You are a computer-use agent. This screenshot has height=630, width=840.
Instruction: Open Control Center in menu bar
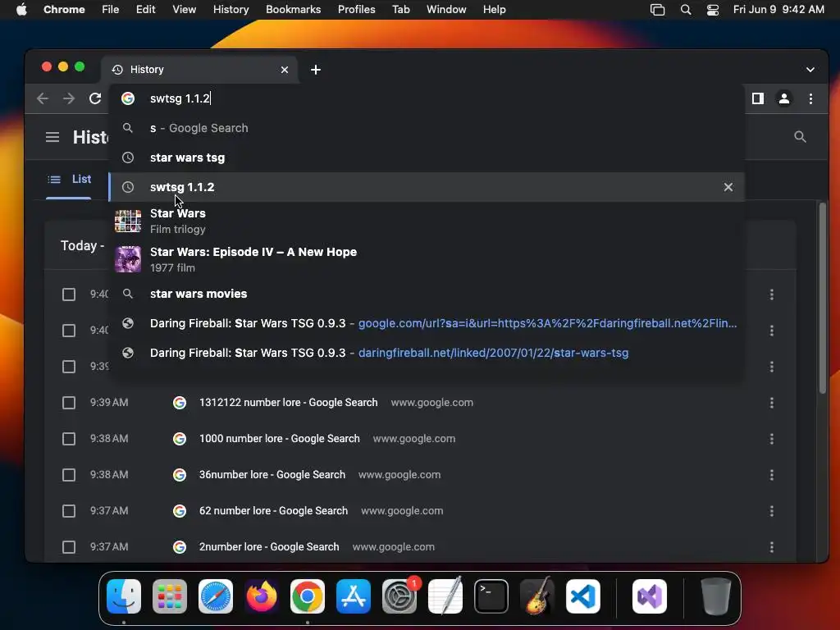(x=713, y=10)
